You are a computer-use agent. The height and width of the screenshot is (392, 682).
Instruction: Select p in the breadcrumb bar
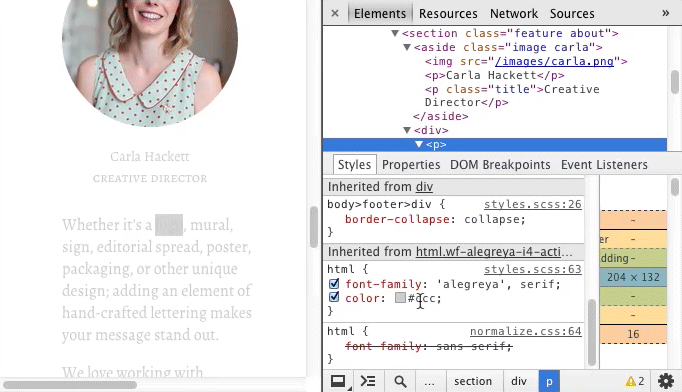(549, 381)
